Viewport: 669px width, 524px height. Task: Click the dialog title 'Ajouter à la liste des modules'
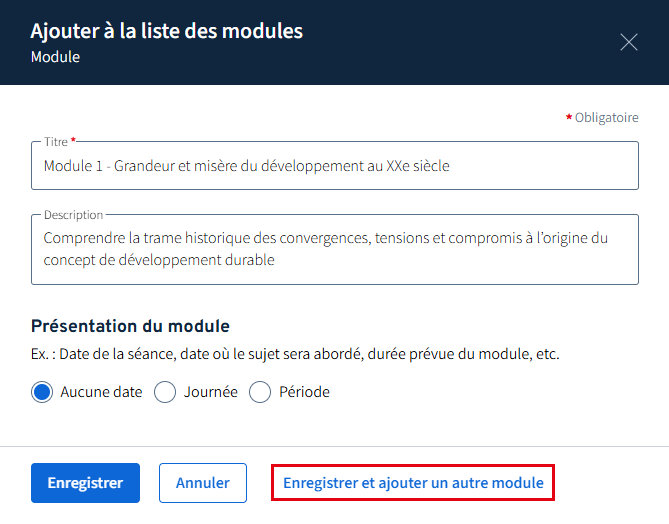click(x=167, y=31)
